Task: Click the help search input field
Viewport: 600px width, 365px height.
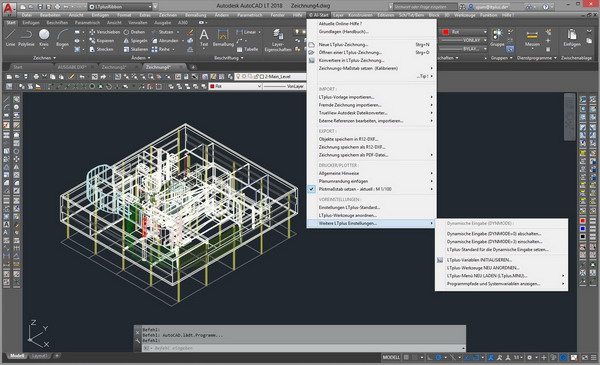Action: pos(425,7)
